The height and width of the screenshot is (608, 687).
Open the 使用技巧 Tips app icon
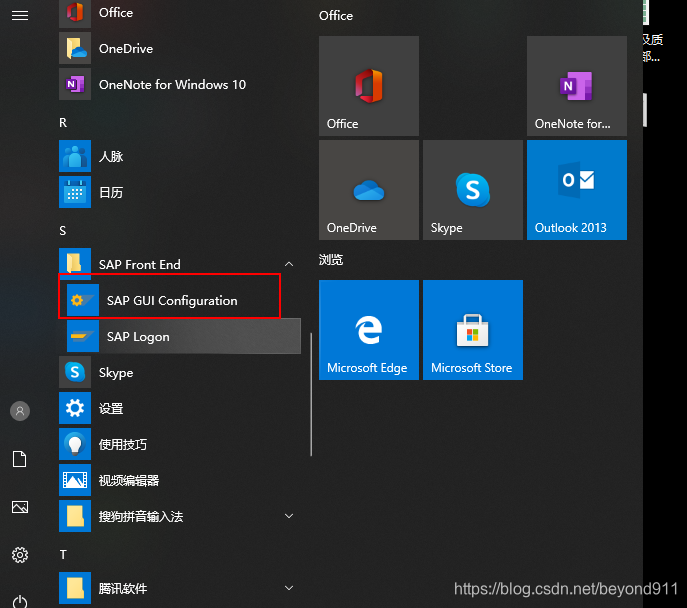(75, 444)
